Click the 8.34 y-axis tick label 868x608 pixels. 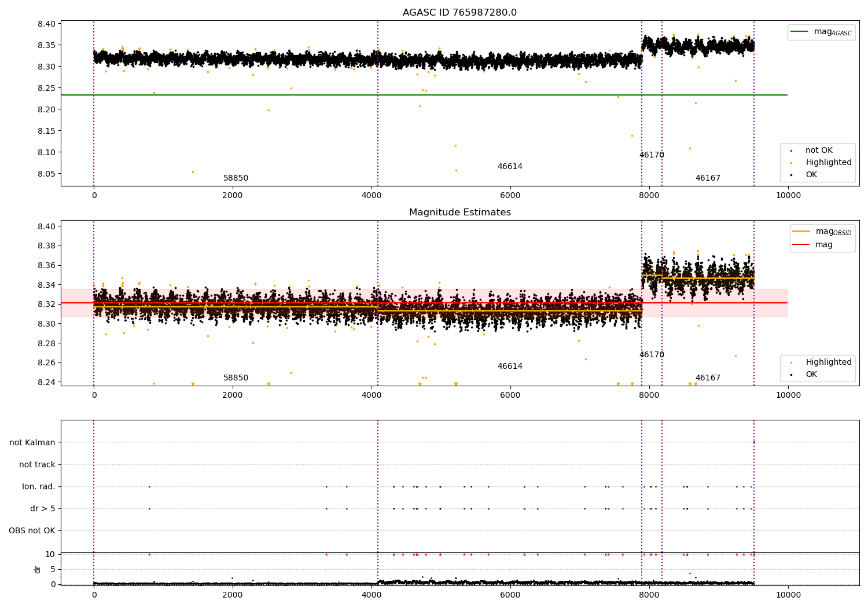coord(46,285)
